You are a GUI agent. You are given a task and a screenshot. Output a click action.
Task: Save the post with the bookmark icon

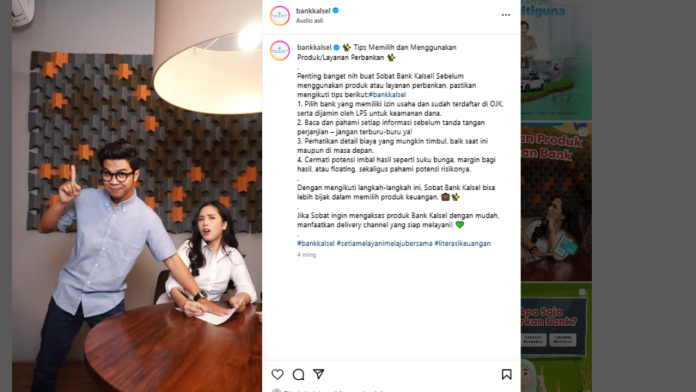click(x=506, y=374)
